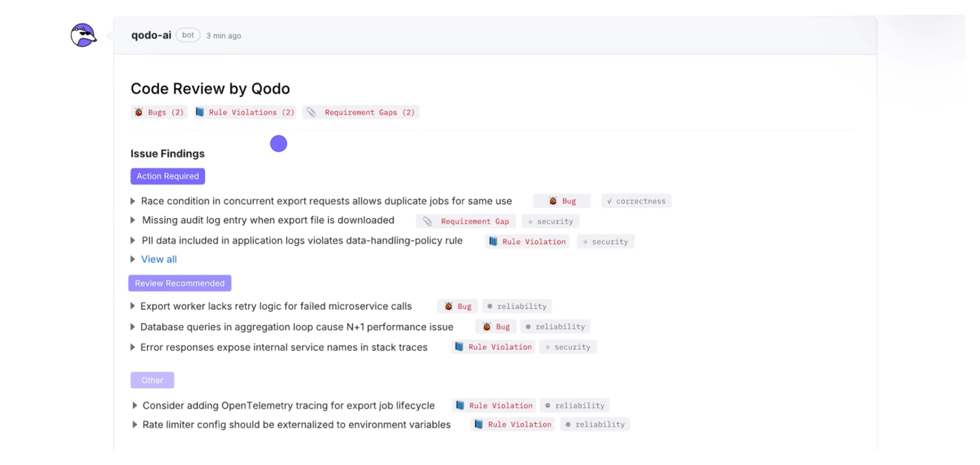The image size is (980, 465).
Task: Click the Rule Violation tag on OpenTelemetry row
Action: tap(494, 406)
